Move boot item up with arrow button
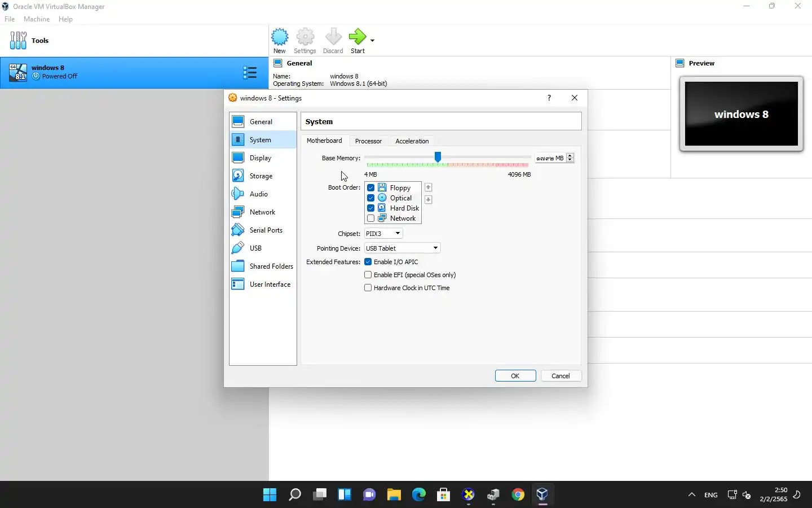The height and width of the screenshot is (508, 812). click(428, 187)
